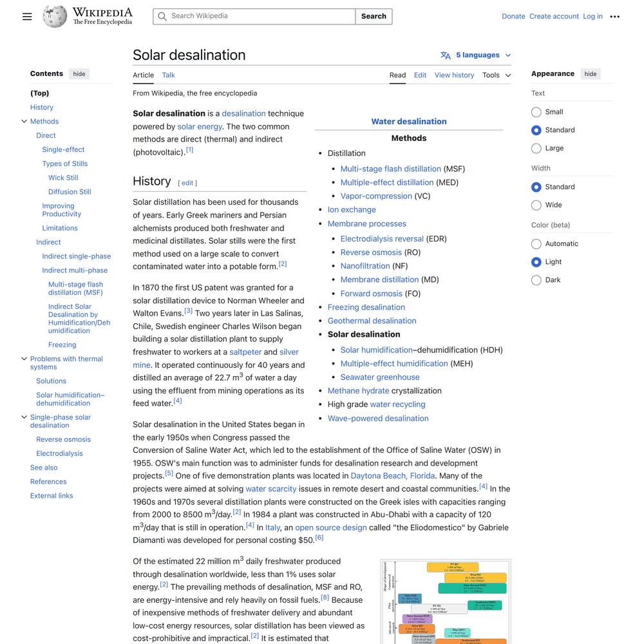Open the Wave-powered desalination link

click(x=378, y=418)
